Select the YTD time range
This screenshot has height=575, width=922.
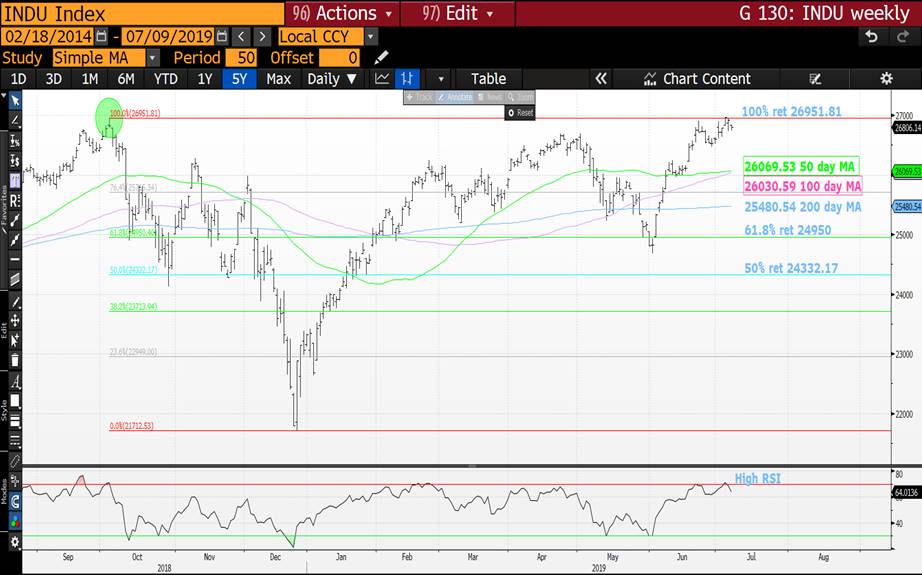click(x=166, y=79)
